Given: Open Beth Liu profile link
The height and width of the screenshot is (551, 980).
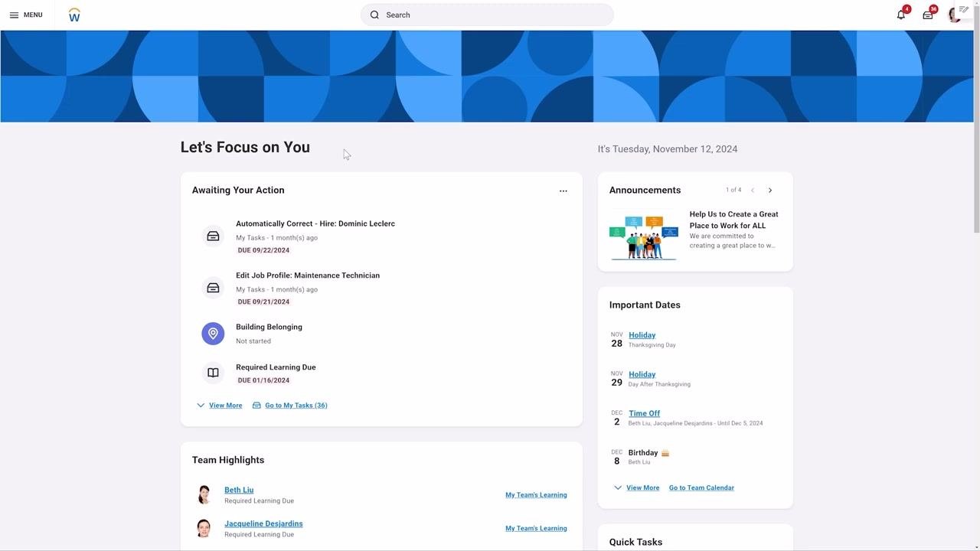Looking at the screenshot, I should pos(239,491).
